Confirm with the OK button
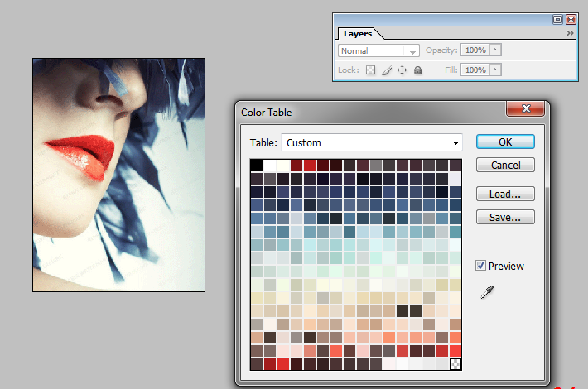The width and height of the screenshot is (588, 389). tap(505, 142)
